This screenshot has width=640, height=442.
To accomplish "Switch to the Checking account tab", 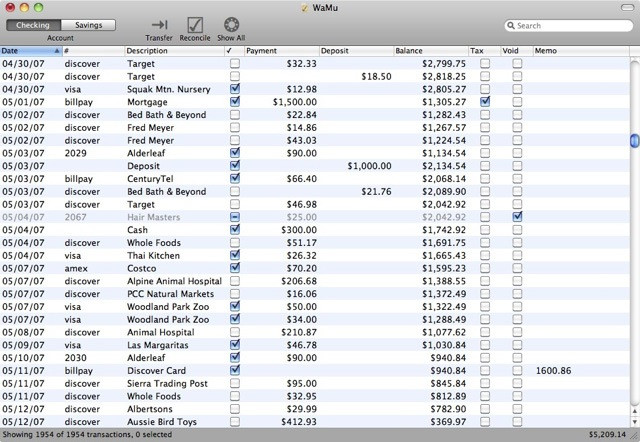I will pos(33,25).
